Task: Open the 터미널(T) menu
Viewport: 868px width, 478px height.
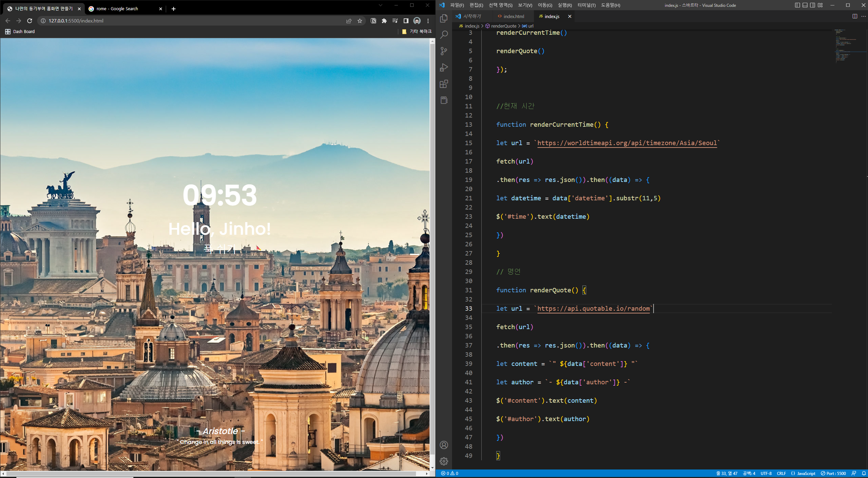Action: click(586, 5)
